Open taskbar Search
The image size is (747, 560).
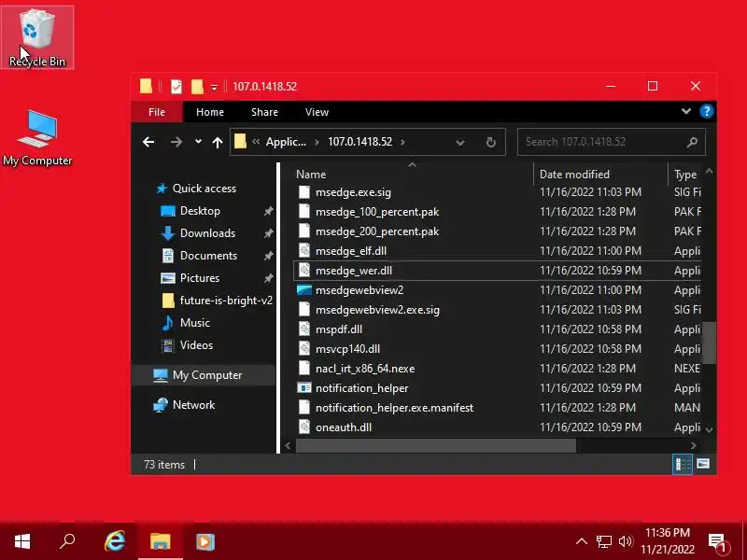click(x=67, y=541)
